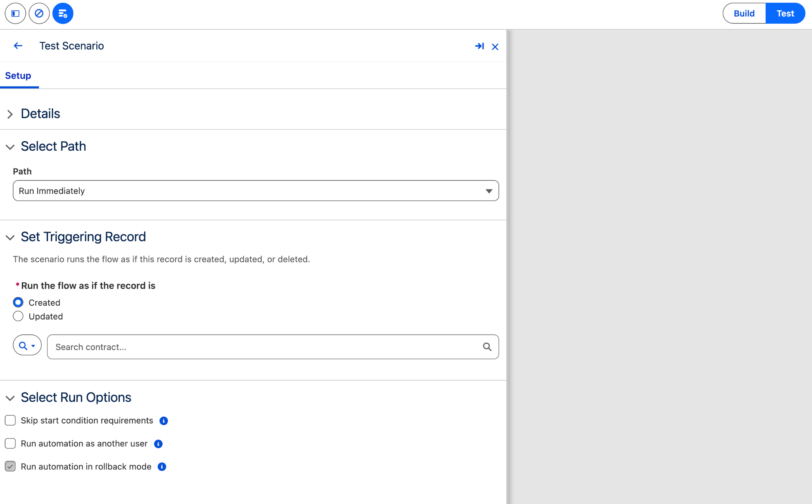The height and width of the screenshot is (504, 812).
Task: Collapse the Set Triggering Record section
Action: click(10, 238)
